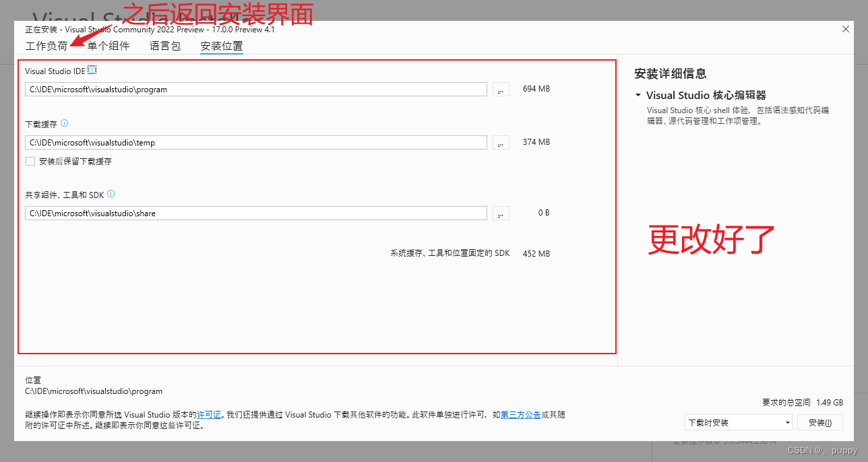Viewport: 868px width, 462px height.
Task: Click the location path text at bottom
Action: [94, 391]
